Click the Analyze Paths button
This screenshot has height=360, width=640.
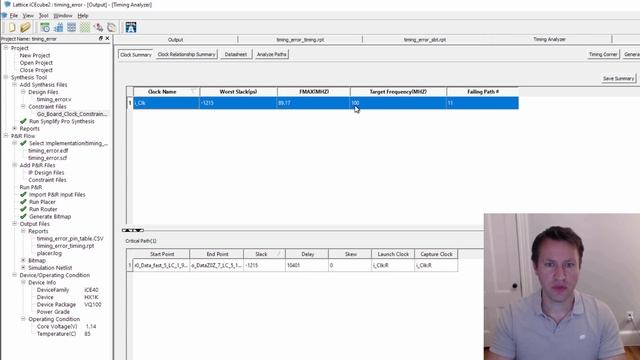point(271,54)
